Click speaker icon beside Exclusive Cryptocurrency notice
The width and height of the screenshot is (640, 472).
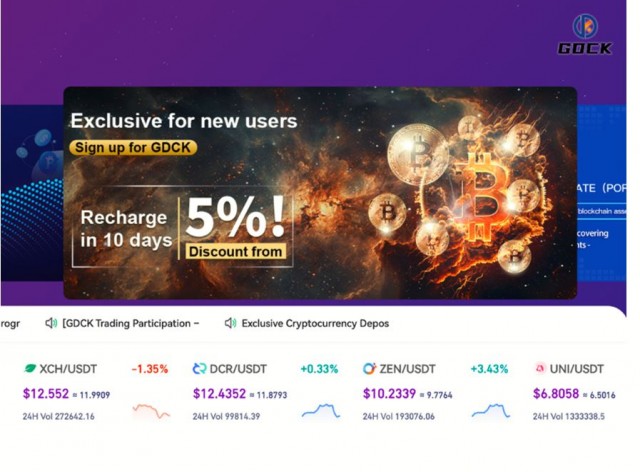point(230,323)
